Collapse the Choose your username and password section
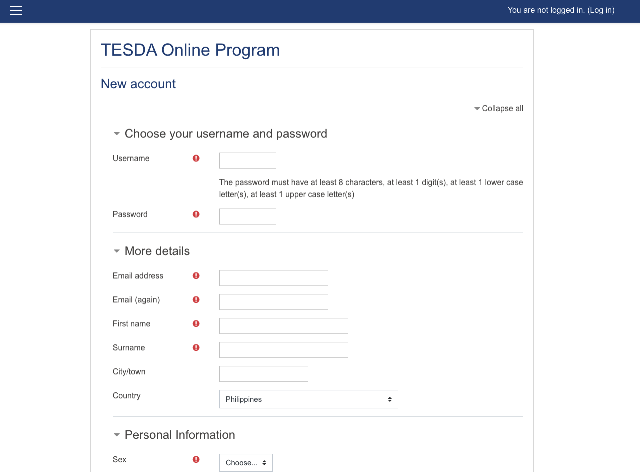 220,134
